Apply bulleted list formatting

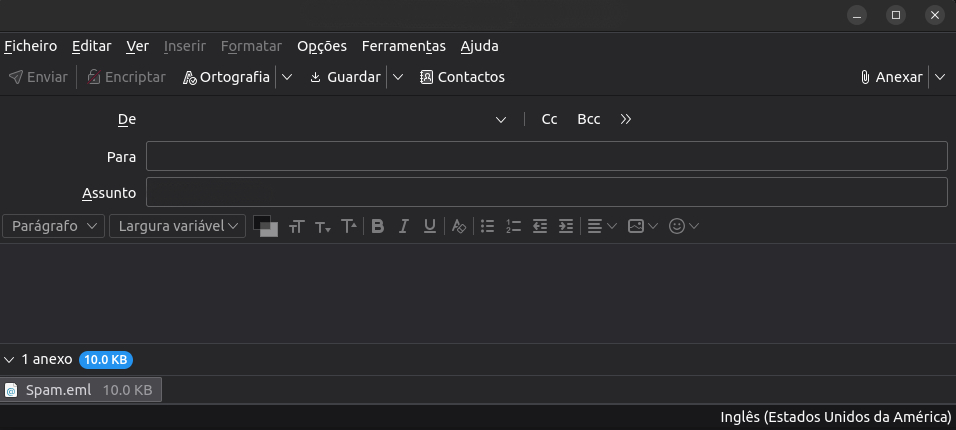click(x=488, y=226)
